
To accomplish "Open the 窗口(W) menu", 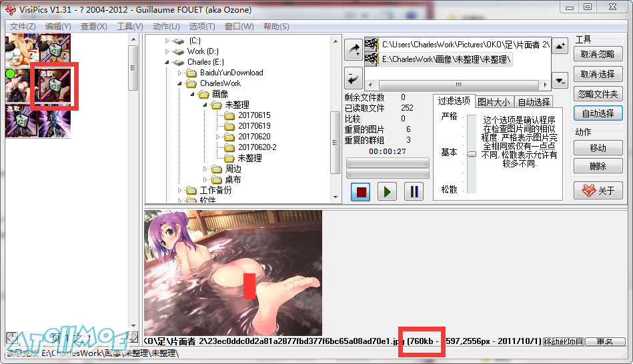I will pyautogui.click(x=239, y=27).
